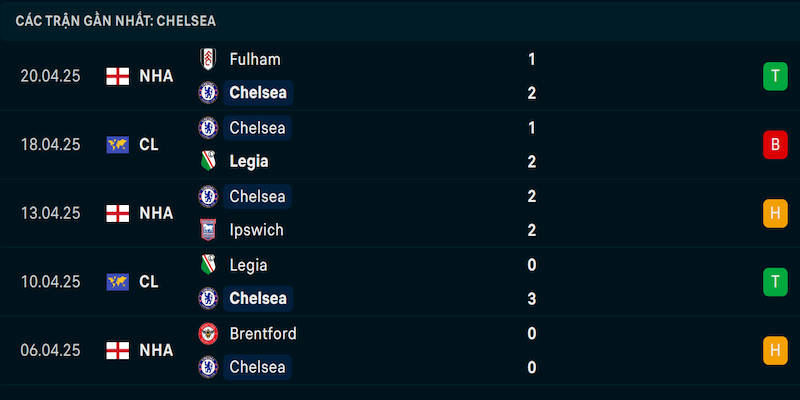Click the Legia crest on 10.04.25 match
800x400 pixels.
tap(208, 265)
